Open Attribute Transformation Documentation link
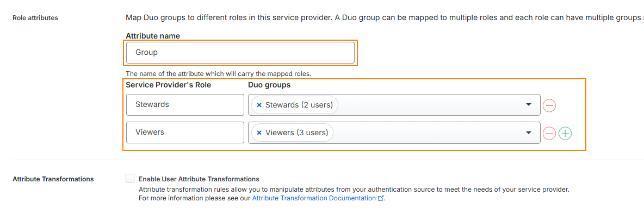 318,198
